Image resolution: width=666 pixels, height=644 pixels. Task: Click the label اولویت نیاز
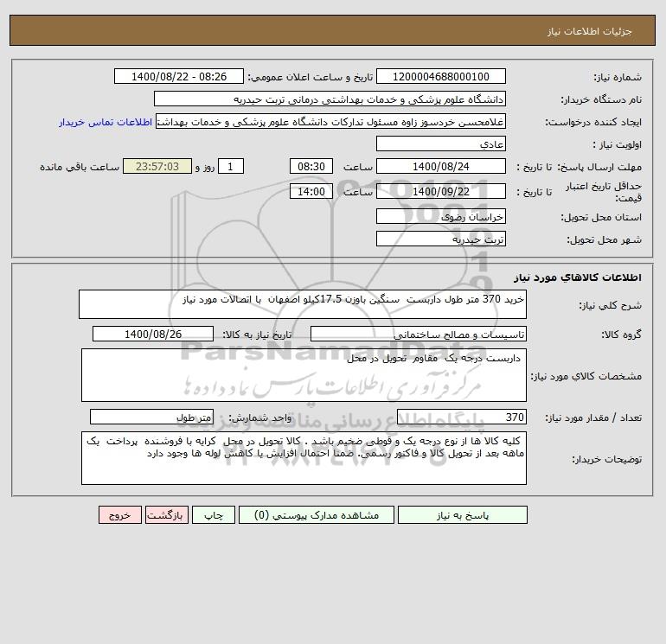click(618, 144)
